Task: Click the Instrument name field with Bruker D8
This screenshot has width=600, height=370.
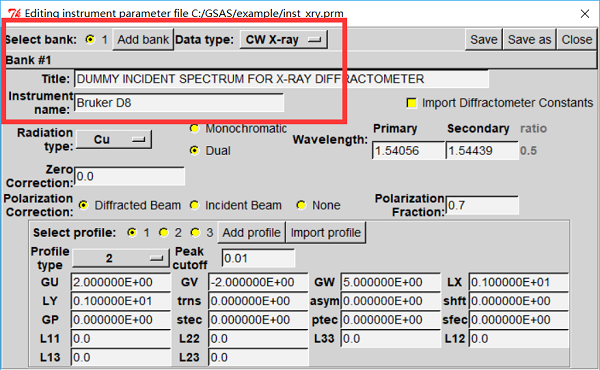Action: (x=179, y=103)
